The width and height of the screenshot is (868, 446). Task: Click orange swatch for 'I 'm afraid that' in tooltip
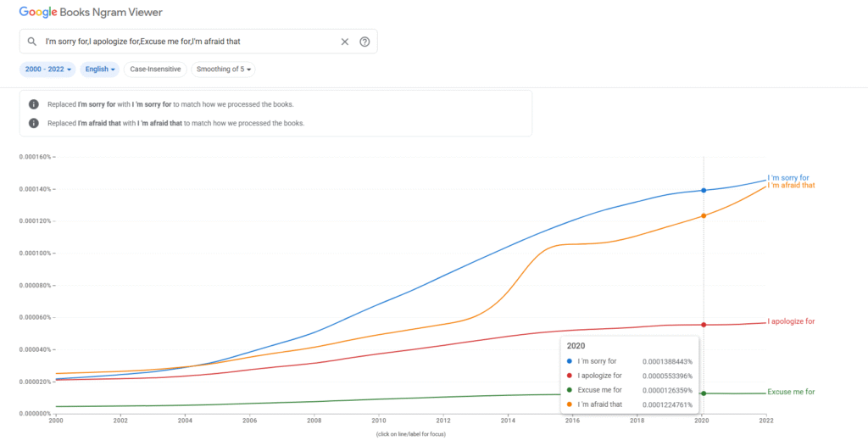click(x=570, y=404)
